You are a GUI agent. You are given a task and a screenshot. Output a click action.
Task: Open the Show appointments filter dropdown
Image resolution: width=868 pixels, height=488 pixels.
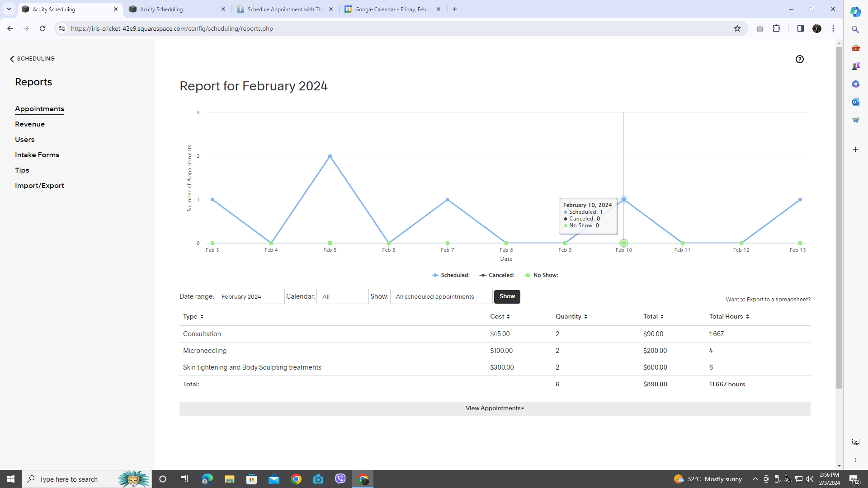pyautogui.click(x=441, y=297)
